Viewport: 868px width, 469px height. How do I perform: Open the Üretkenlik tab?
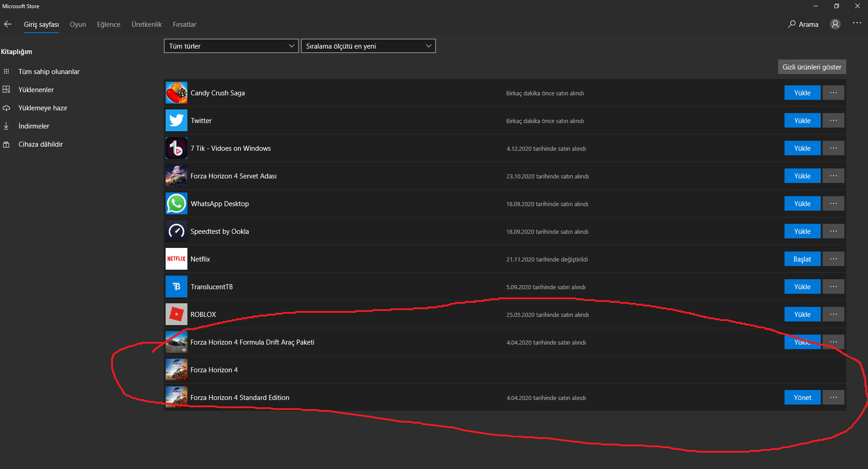click(147, 25)
